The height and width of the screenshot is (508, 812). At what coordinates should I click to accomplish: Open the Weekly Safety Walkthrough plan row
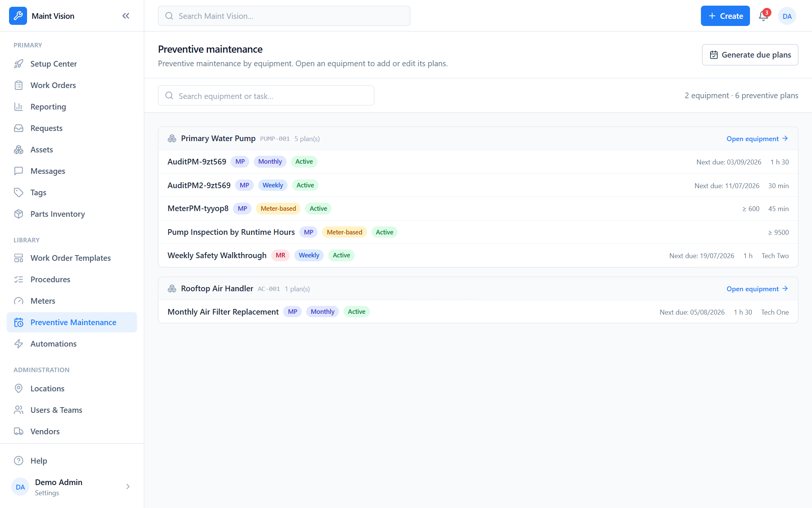[478, 256]
